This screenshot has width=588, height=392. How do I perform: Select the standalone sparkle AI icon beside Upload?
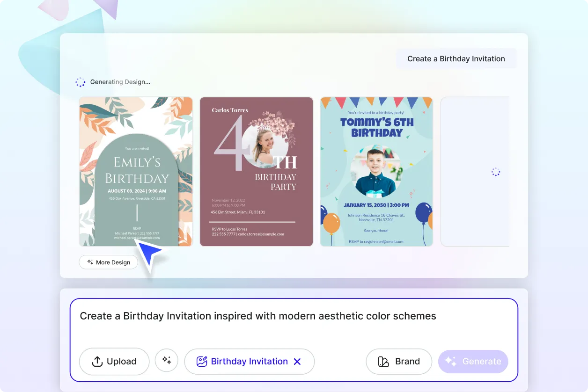[x=167, y=360]
